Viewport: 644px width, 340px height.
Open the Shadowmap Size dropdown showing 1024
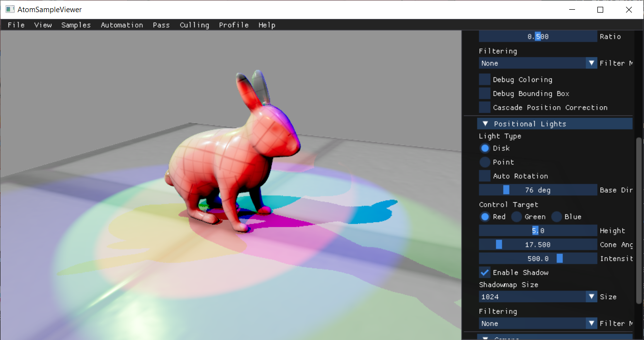click(x=538, y=296)
